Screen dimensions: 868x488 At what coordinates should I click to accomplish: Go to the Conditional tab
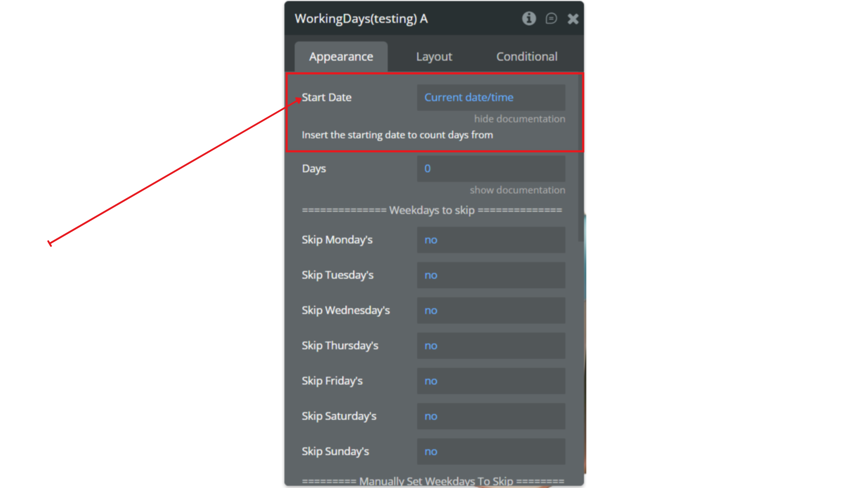pos(527,57)
